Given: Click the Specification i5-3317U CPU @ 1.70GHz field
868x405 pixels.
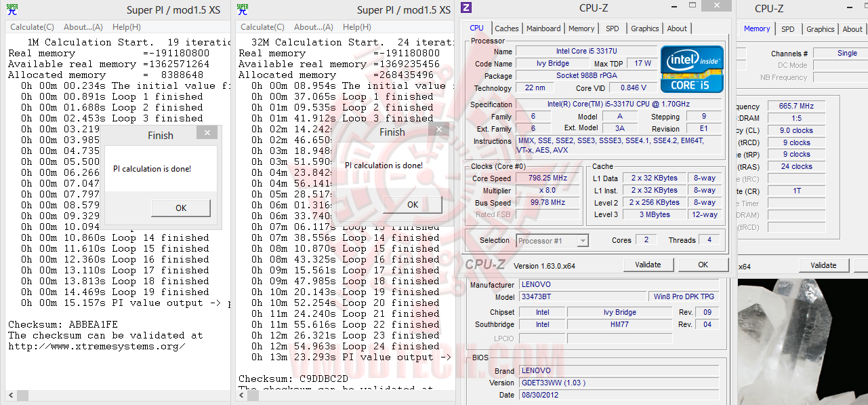Looking at the screenshot, I should pos(618,104).
